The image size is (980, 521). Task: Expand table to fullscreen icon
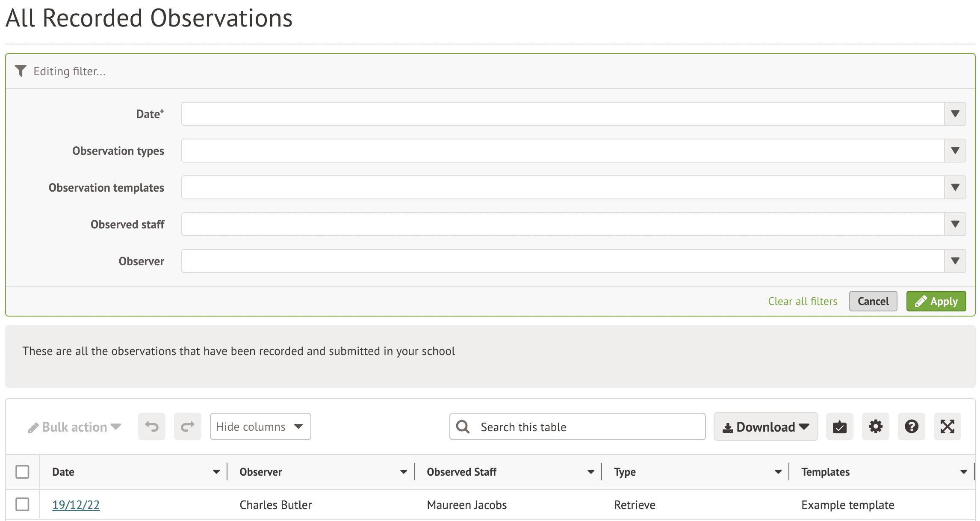point(947,426)
